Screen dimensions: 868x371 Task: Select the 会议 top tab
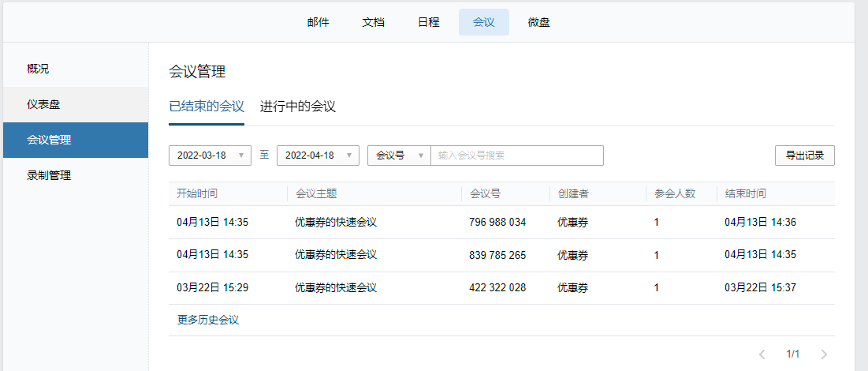pos(484,22)
